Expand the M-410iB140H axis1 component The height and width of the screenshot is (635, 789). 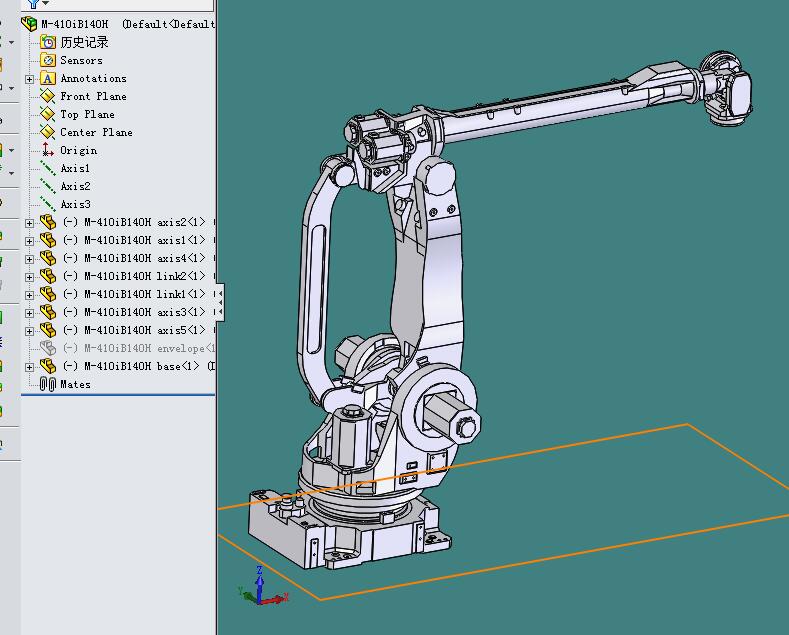tap(30, 241)
